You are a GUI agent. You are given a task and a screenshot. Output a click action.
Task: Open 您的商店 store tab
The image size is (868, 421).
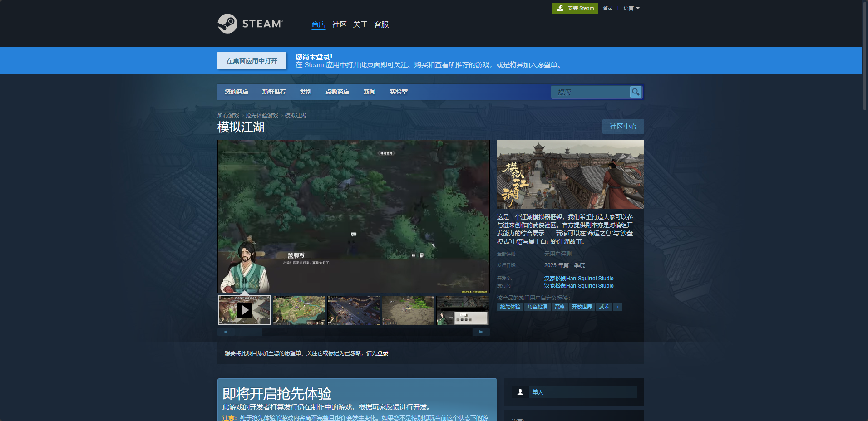tap(236, 92)
